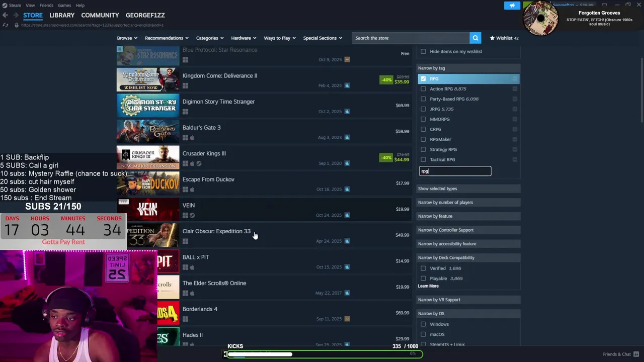The height and width of the screenshot is (362, 644).
Task: Switch to the COMMUNITY tab
Action: point(100,15)
